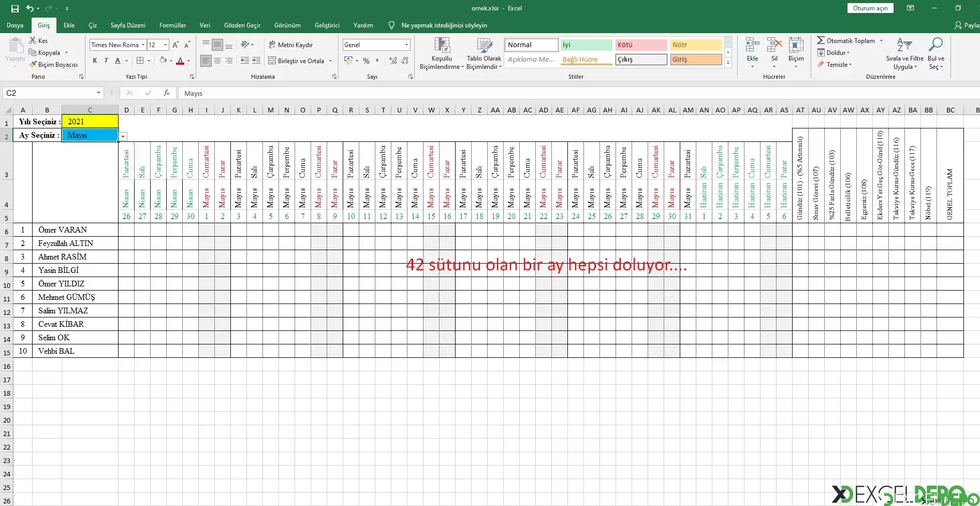Image resolution: width=980 pixels, height=506 pixels.
Task: Click the insert function fx icon
Action: [x=167, y=93]
